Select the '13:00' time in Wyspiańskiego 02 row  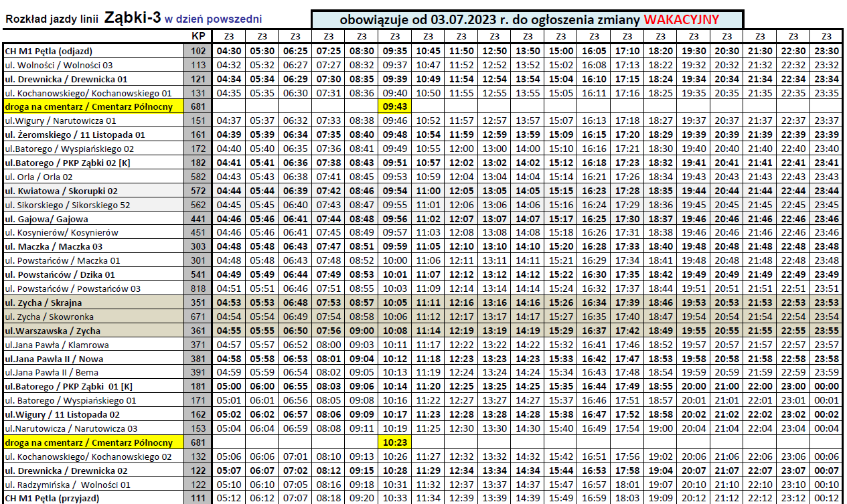point(495,149)
